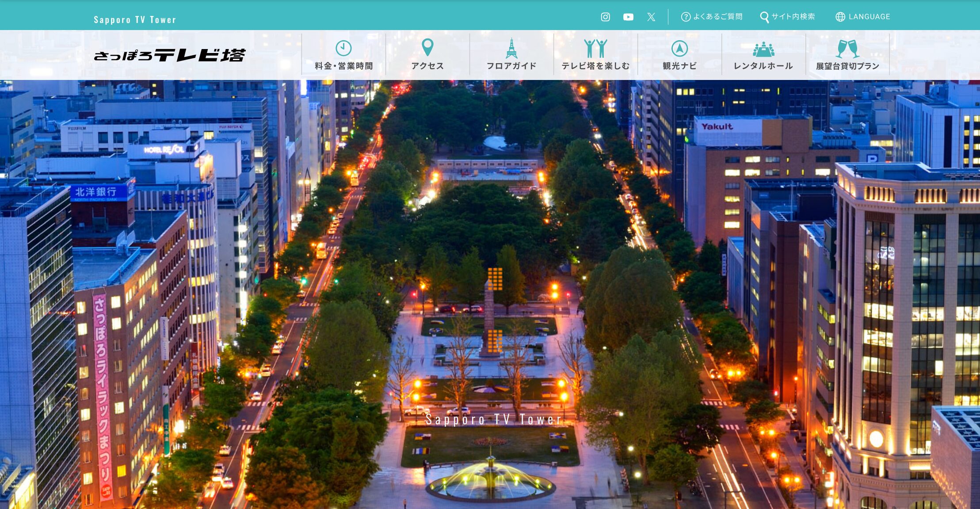Click the question mark FAQ icon
This screenshot has width=980, height=509.
(x=686, y=17)
